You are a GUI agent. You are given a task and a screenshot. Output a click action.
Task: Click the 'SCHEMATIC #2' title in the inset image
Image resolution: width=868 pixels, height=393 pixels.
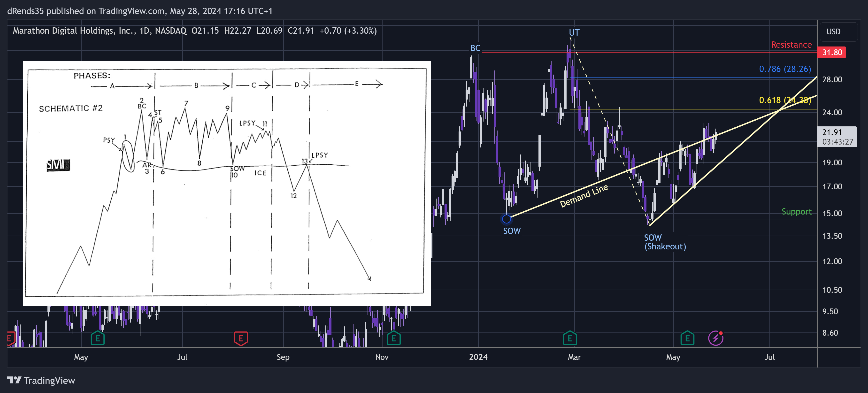click(71, 108)
